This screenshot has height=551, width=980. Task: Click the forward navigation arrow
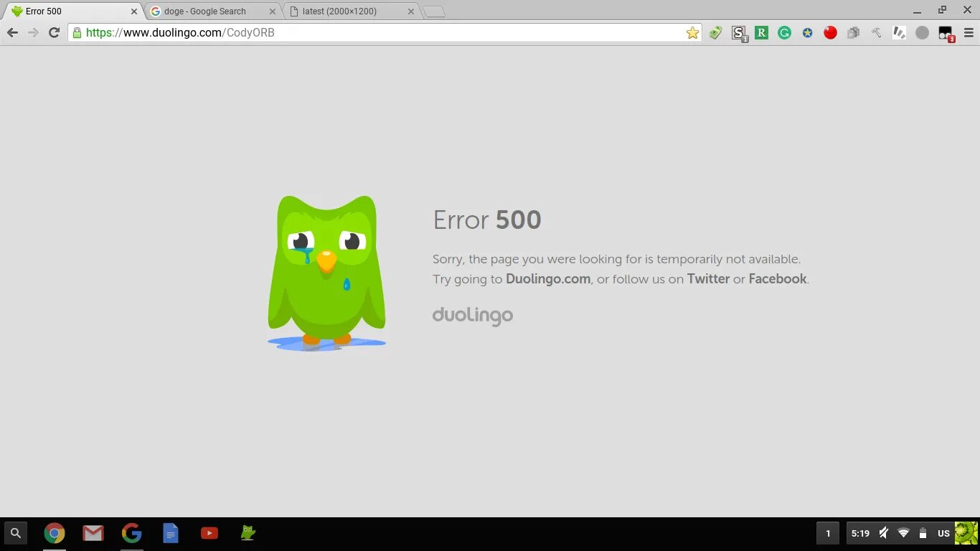click(33, 33)
